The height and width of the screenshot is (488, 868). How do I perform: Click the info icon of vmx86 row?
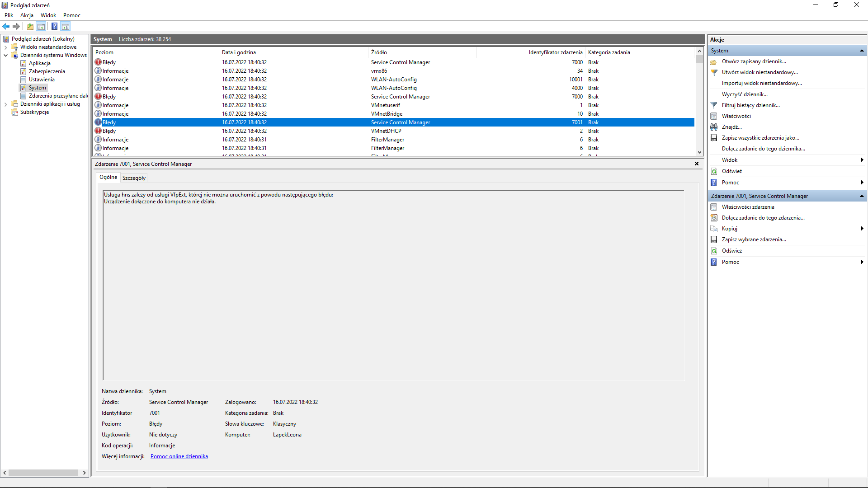[98, 71]
